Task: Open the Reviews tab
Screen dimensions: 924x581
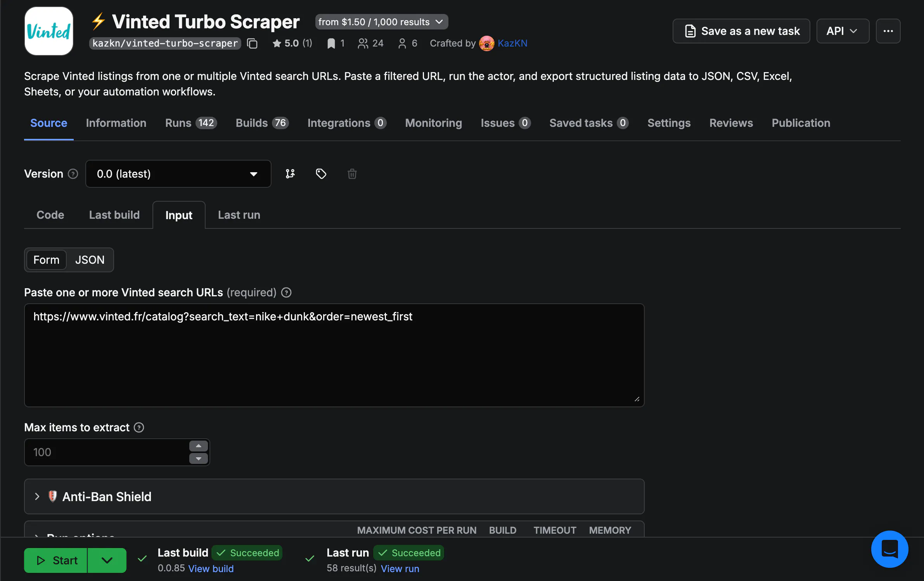Action: pos(731,123)
